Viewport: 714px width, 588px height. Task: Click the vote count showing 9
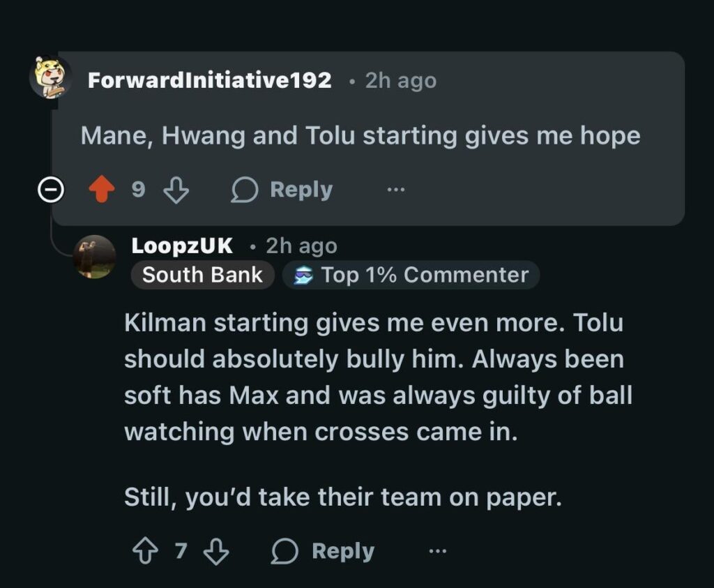pos(139,188)
